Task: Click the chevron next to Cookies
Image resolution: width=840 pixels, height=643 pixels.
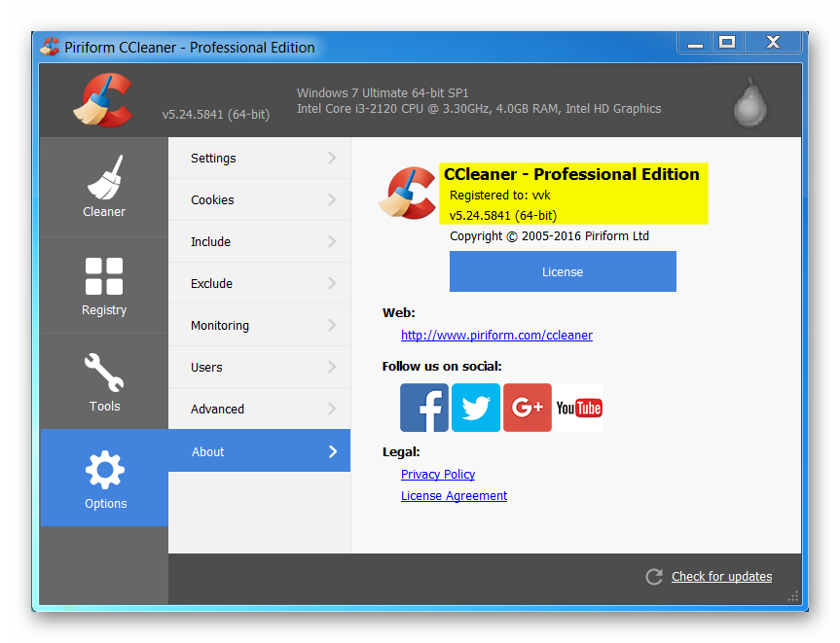Action: [x=332, y=199]
